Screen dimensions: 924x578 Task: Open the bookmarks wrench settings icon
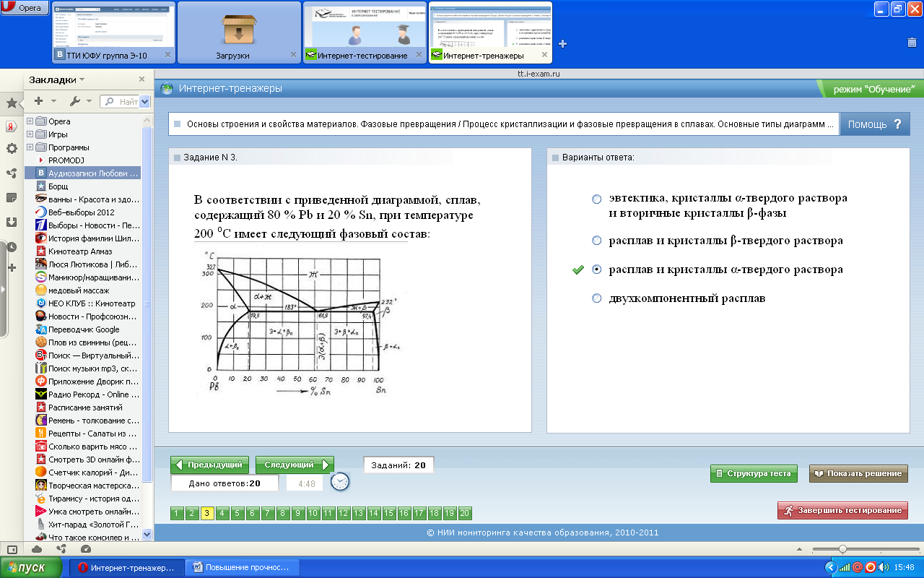click(x=74, y=101)
